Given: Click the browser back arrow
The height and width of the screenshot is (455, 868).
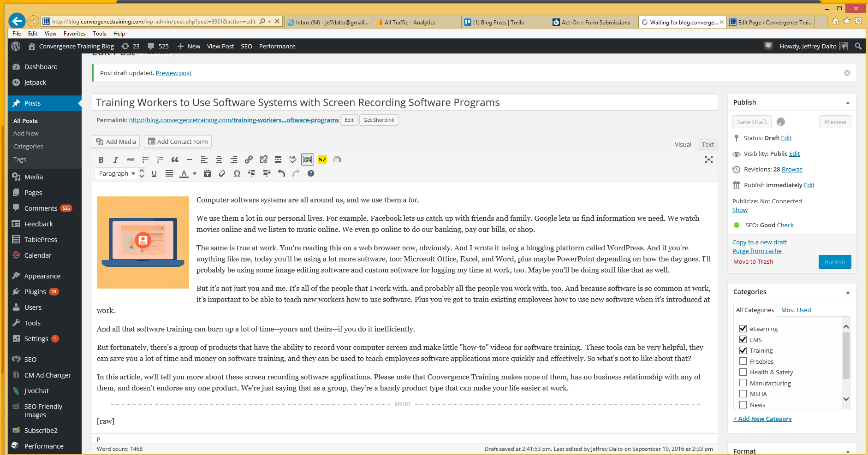Looking at the screenshot, I should click(x=17, y=21).
